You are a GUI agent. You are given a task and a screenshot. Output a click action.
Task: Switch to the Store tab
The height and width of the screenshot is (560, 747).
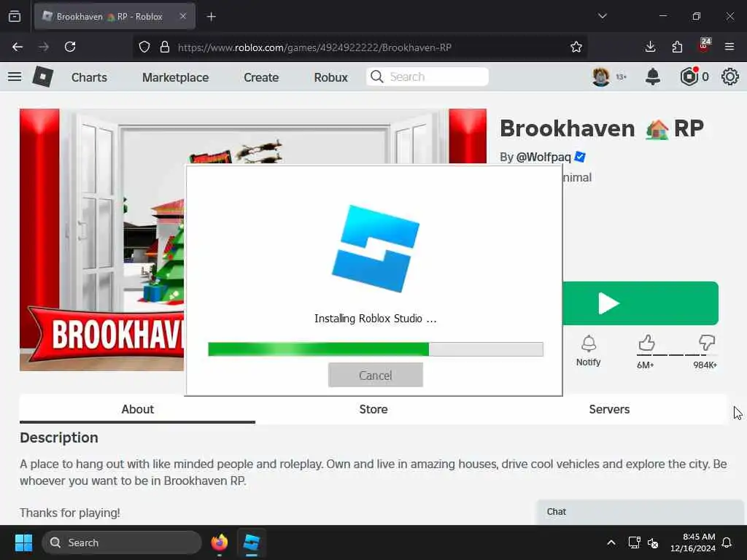[373, 409]
